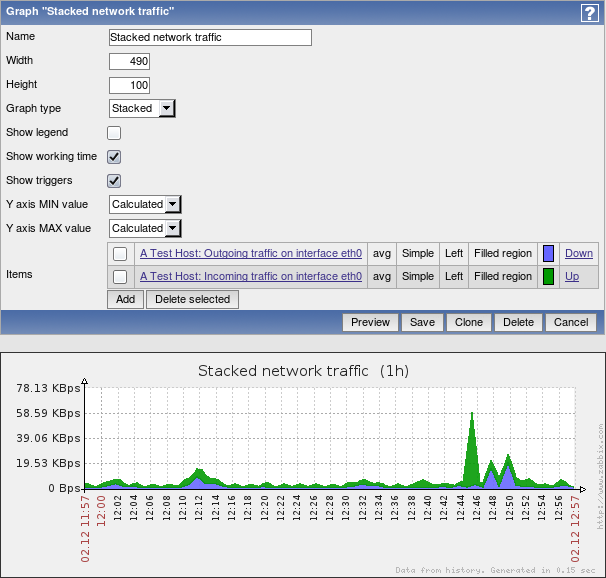The height and width of the screenshot is (578, 606).
Task: Open the Y axis MIN value dropdown
Action: coord(145,204)
